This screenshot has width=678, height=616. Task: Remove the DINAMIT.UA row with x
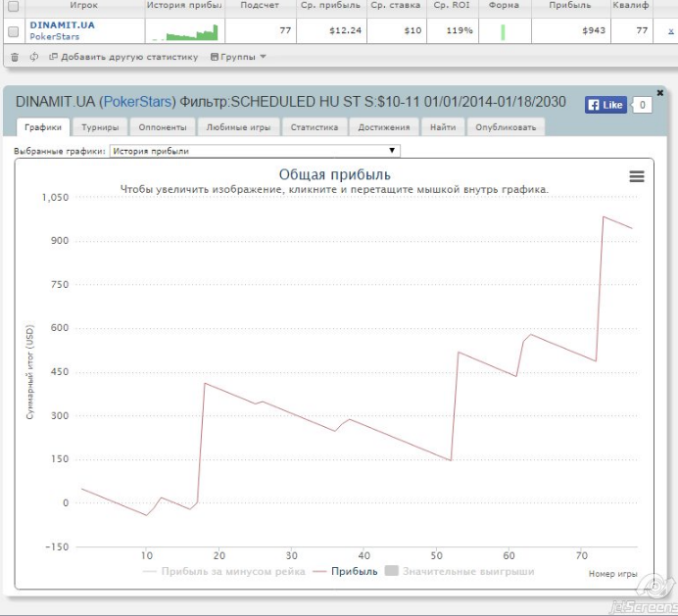670,31
